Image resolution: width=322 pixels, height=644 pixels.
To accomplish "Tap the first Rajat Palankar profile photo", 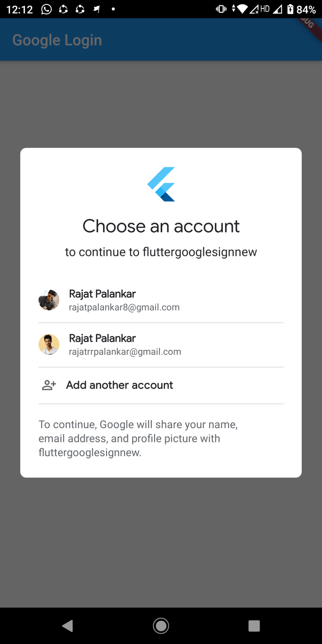I will pyautogui.click(x=49, y=300).
